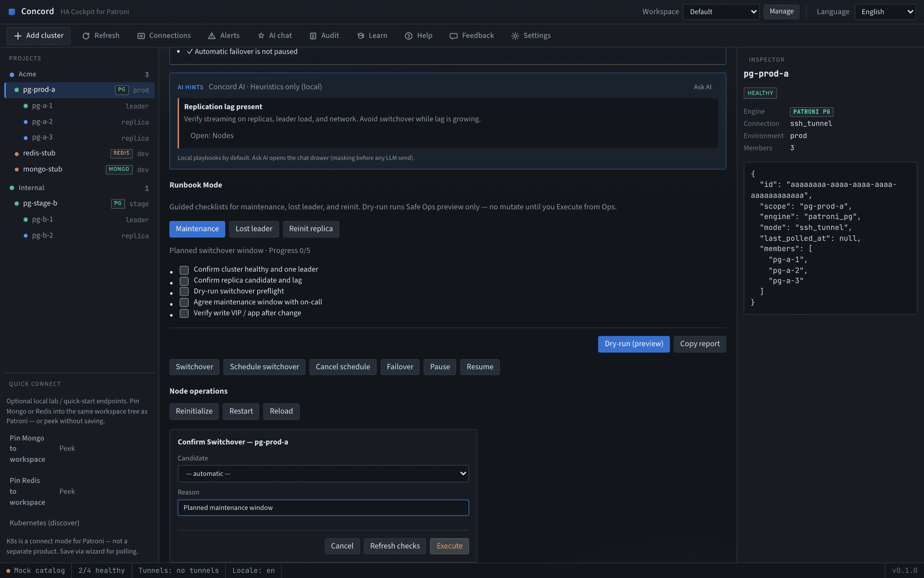
Task: Click the MONGO badge on mongo-stub
Action: 119,169
